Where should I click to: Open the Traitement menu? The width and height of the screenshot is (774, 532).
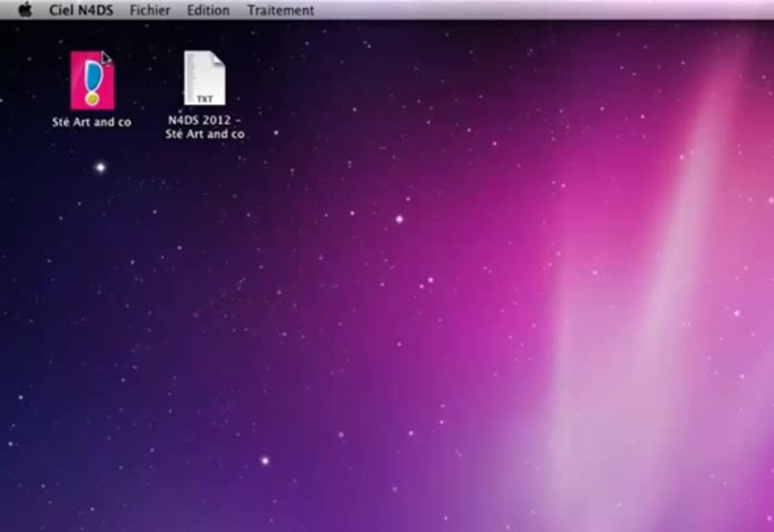pyautogui.click(x=280, y=10)
